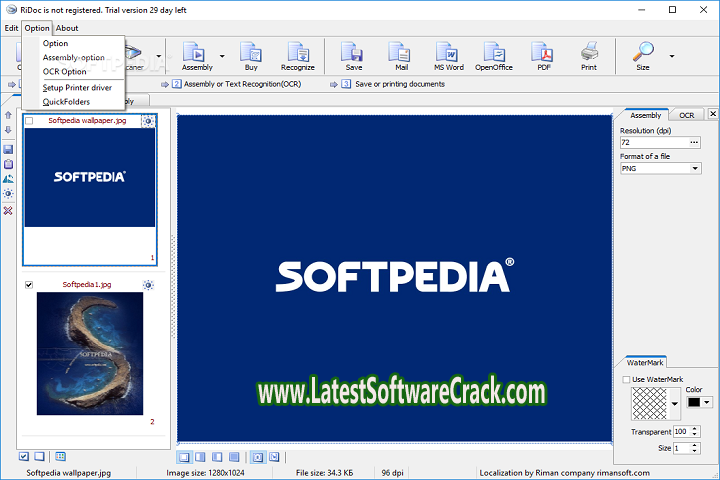This screenshot has height=480, width=720.
Task: Select OCR Option from Option menu
Action: (65, 72)
